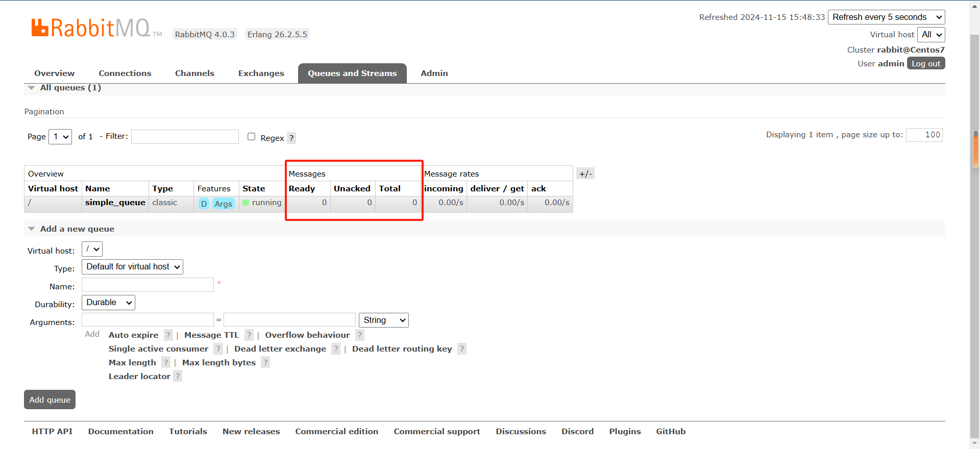Open the Durability dropdown
The height and width of the screenshot is (449, 980).
(x=108, y=303)
